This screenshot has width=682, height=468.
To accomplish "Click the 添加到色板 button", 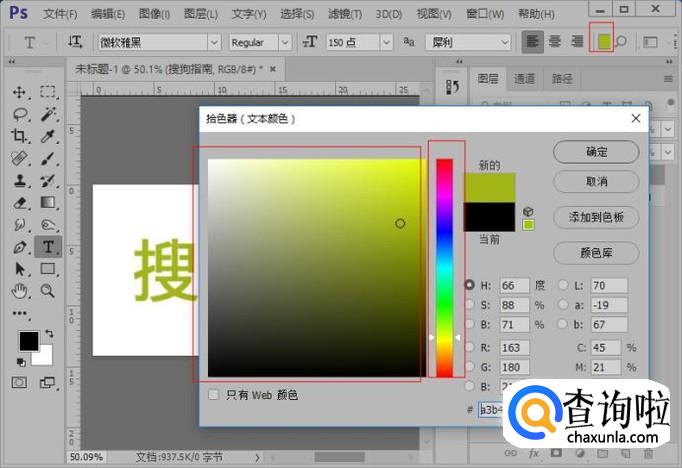I will [596, 217].
